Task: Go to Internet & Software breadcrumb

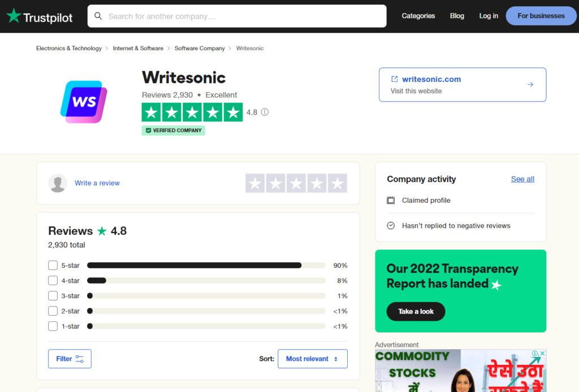Action: 138,49
